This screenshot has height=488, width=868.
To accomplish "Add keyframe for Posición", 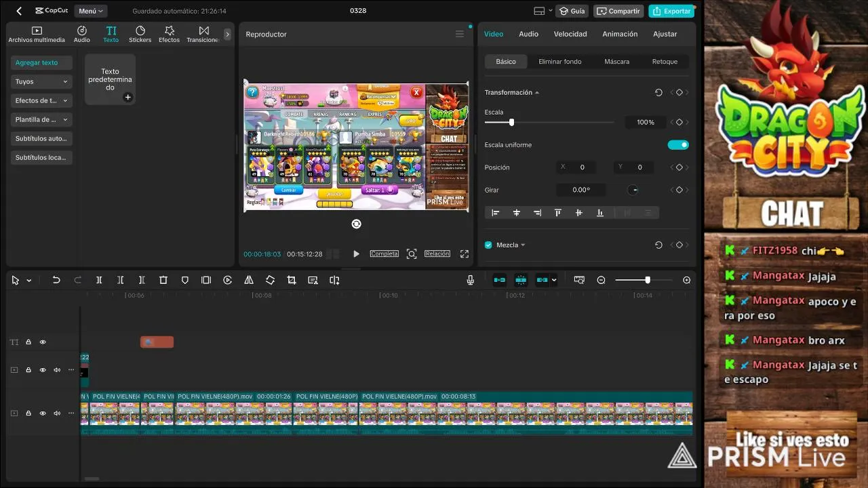I will [x=679, y=167].
